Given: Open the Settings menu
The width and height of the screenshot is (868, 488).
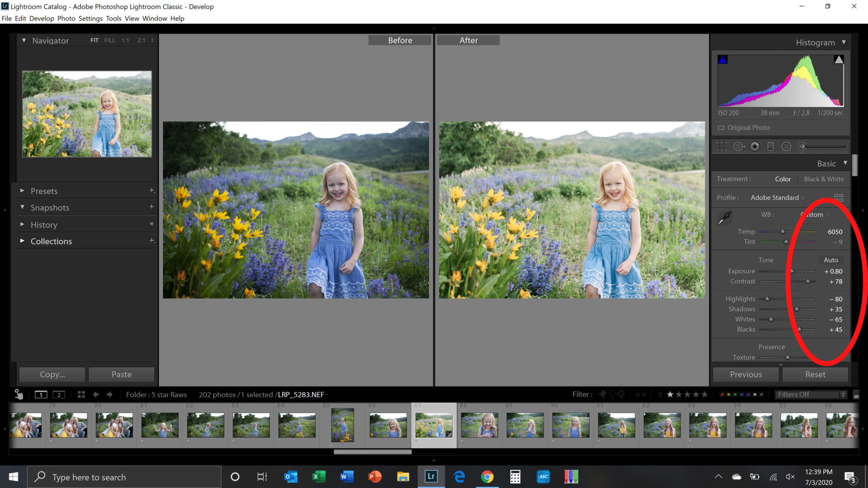Looking at the screenshot, I should [x=90, y=18].
